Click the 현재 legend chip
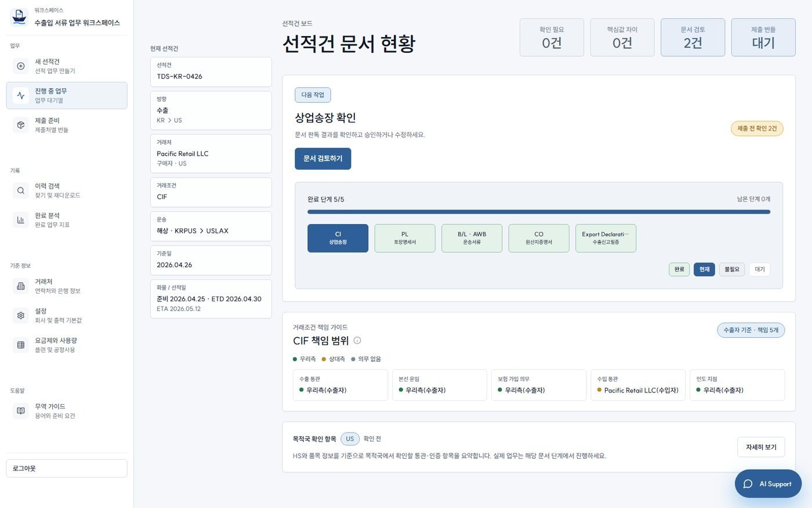This screenshot has height=508, width=812. (704, 269)
